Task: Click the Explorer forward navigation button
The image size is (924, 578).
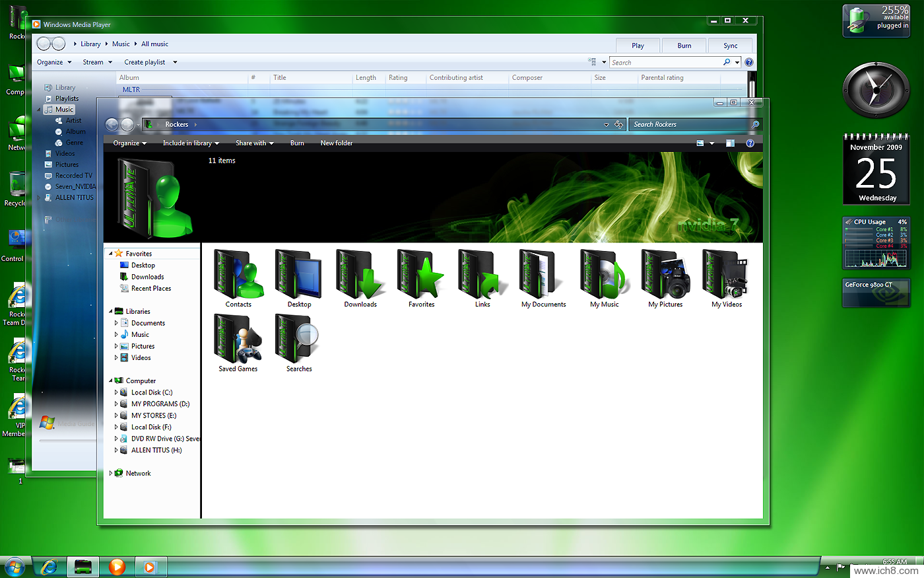Action: click(127, 124)
